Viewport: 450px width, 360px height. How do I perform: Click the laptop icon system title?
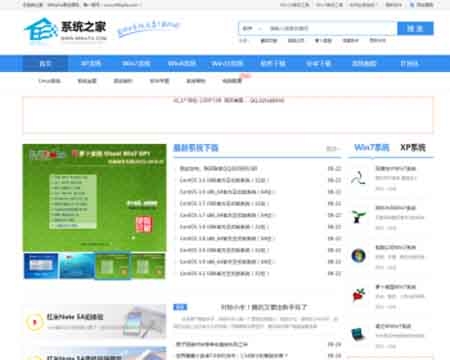click(x=393, y=326)
